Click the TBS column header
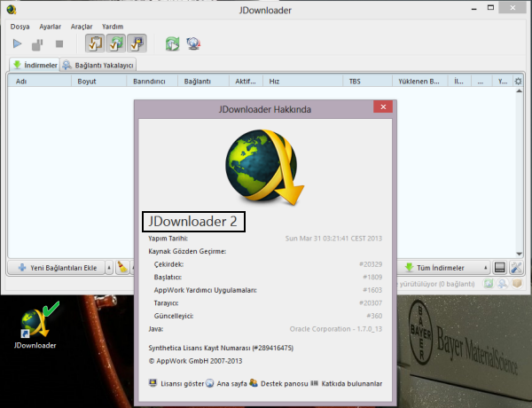 367,82
